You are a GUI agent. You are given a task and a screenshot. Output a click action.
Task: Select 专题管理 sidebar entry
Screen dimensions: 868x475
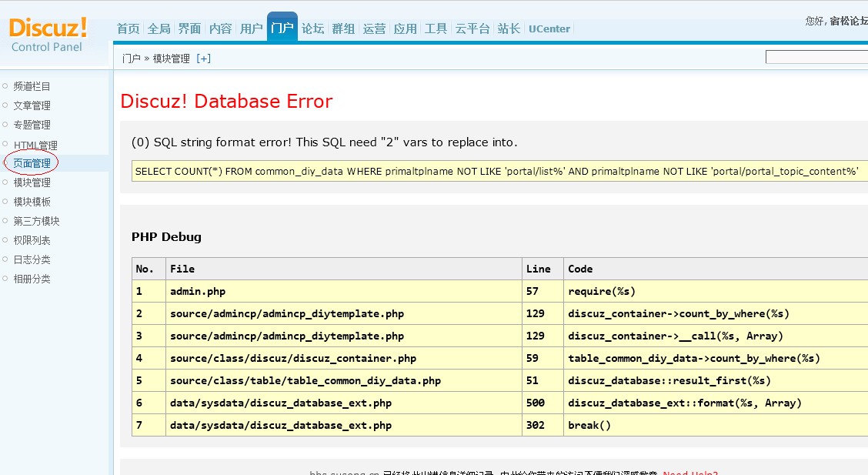coord(32,125)
